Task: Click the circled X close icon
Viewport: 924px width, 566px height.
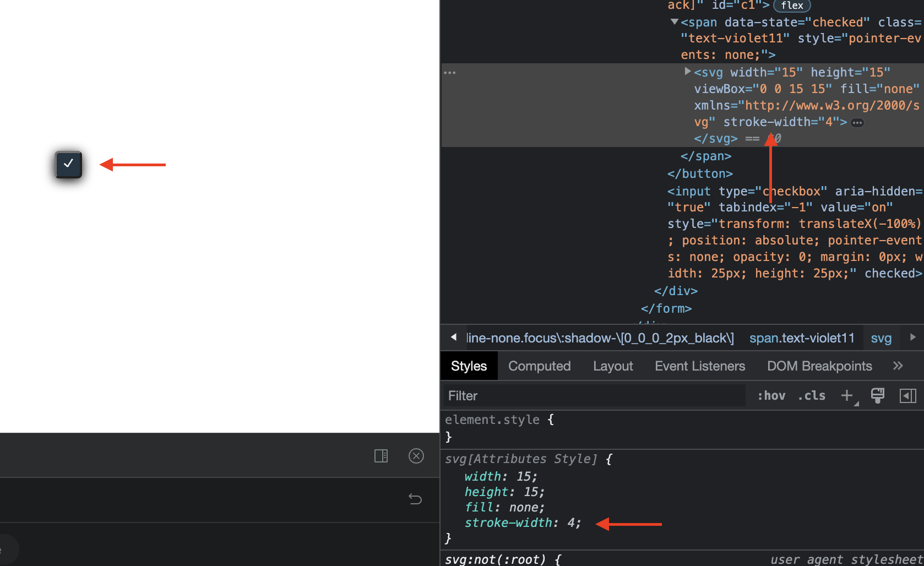Action: coord(416,455)
